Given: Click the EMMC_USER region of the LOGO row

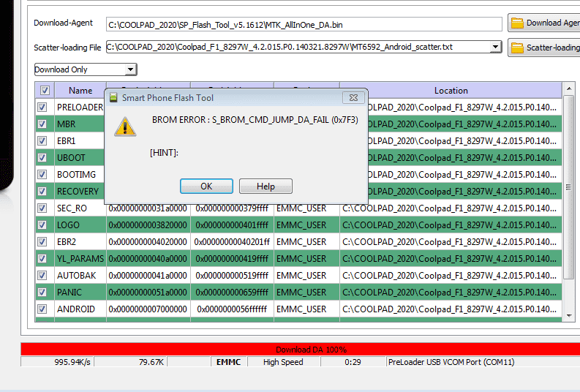Looking at the screenshot, I should point(301,225).
